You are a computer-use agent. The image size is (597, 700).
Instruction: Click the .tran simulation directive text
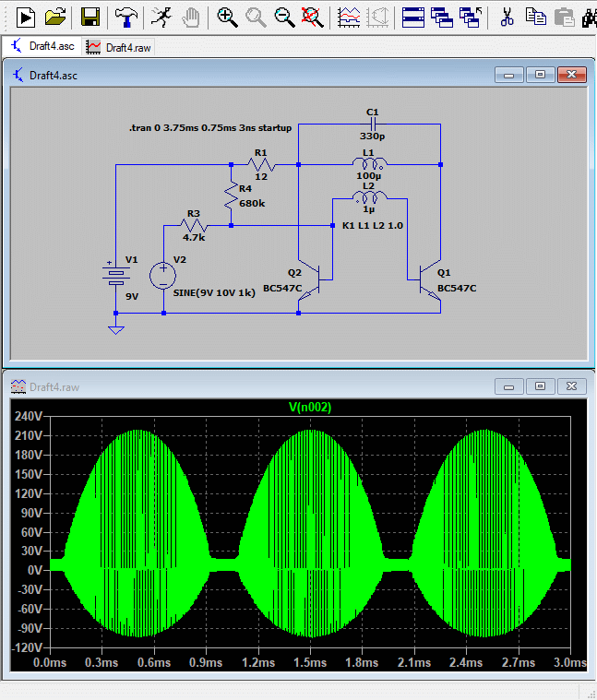pos(210,127)
